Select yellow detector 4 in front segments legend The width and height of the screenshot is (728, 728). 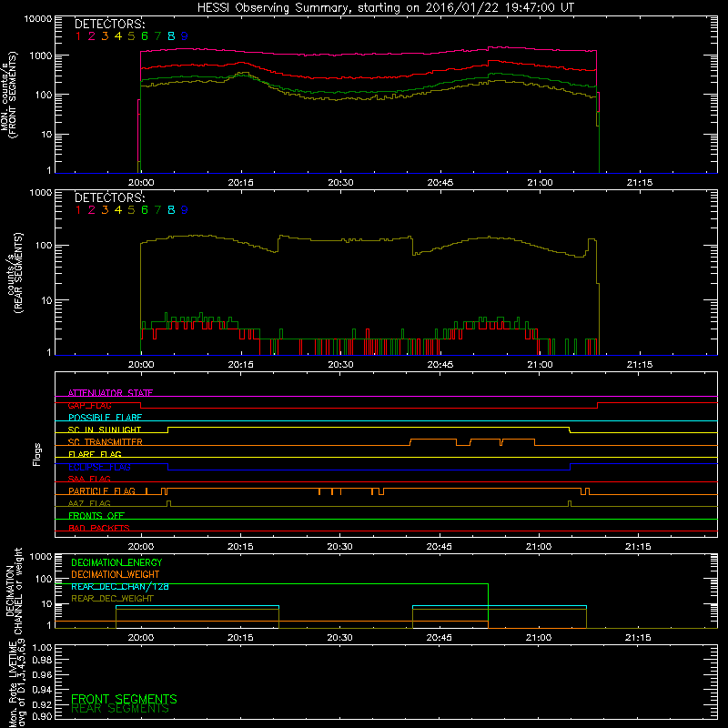[x=118, y=36]
